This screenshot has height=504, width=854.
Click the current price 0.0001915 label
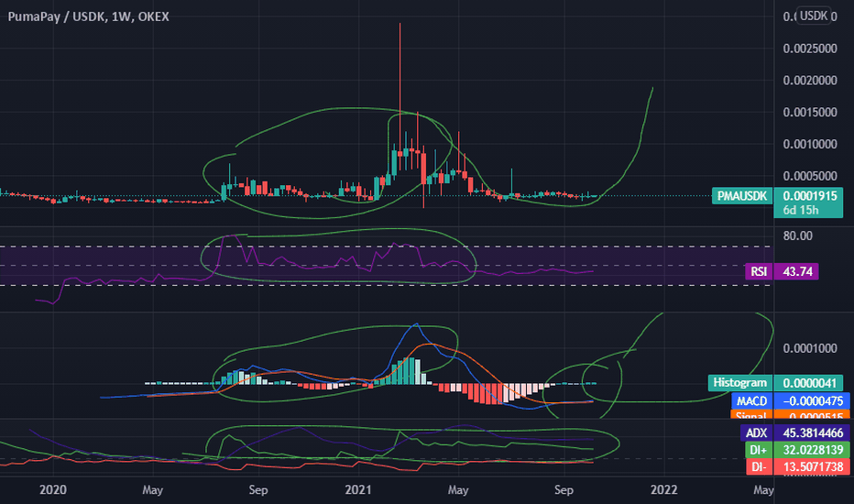[809, 195]
